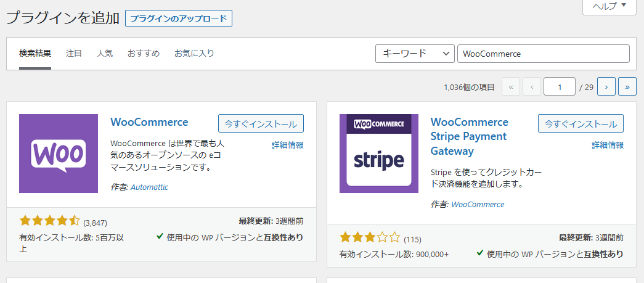Focus the plugin search field containing WooCommerce
Viewport: 644px width, 283px height.
[544, 54]
